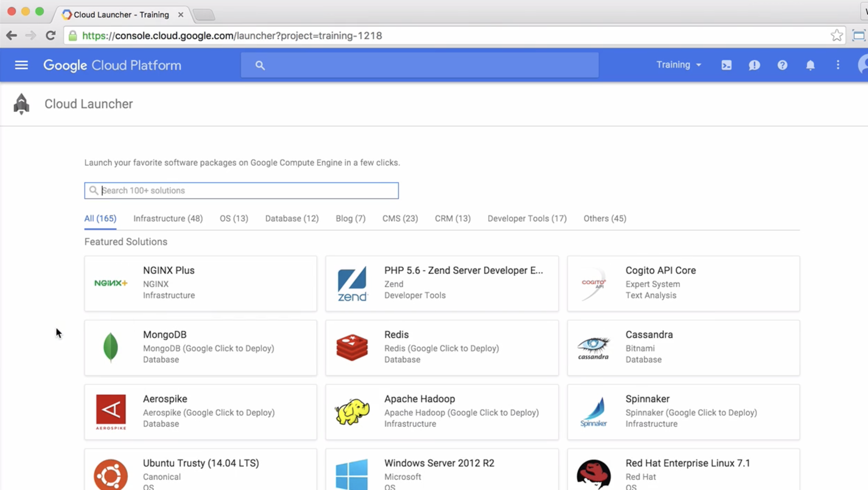Viewport: 868px width, 490px height.
Task: Open Cogito API Core title
Action: click(x=661, y=270)
